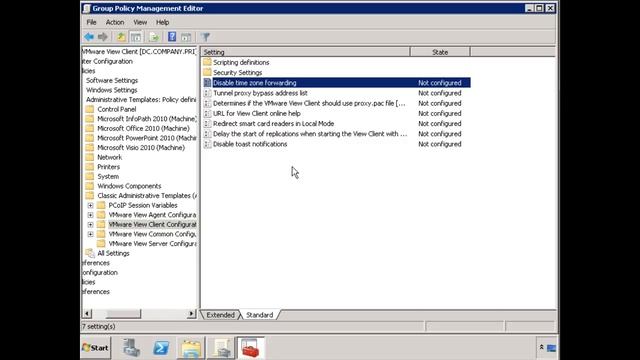Select Security Settings folder icon

tap(207, 72)
